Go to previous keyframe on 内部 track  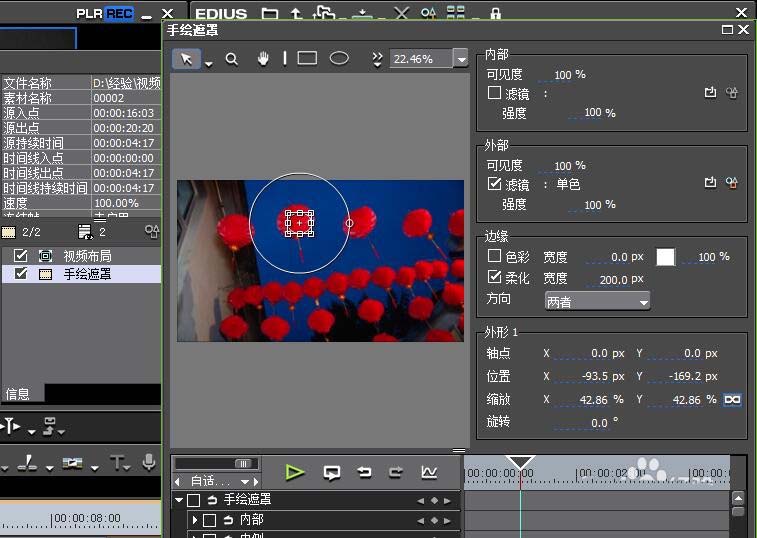(x=421, y=521)
